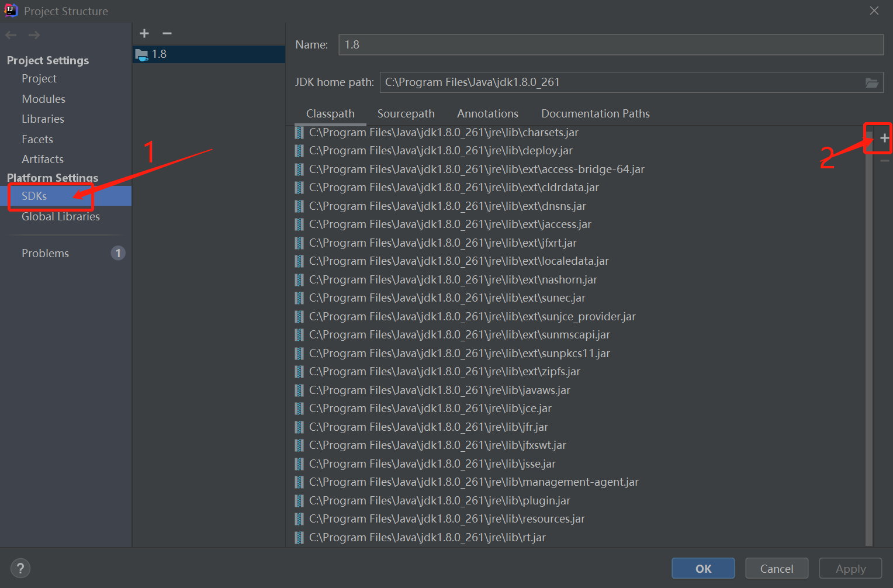Viewport: 893px width, 588px height.
Task: Click the Apply button
Action: (850, 568)
